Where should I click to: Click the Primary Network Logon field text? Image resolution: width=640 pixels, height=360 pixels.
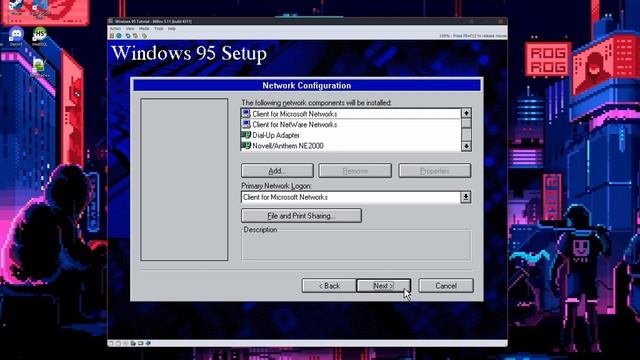point(285,197)
